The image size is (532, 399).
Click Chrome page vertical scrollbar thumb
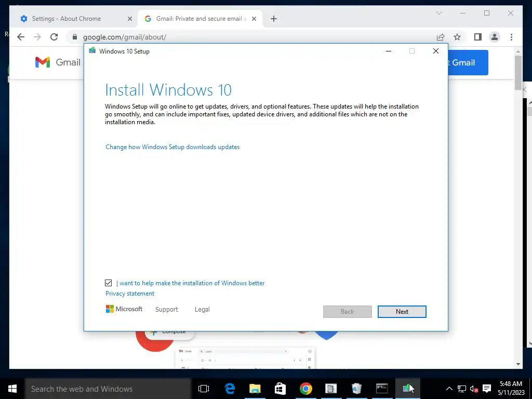[518, 72]
